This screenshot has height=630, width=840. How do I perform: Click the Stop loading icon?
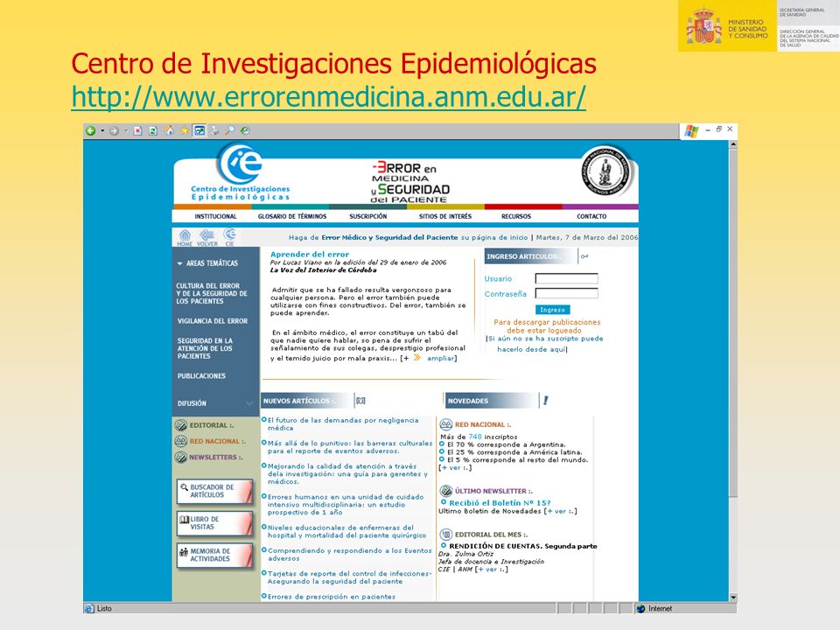(137, 130)
